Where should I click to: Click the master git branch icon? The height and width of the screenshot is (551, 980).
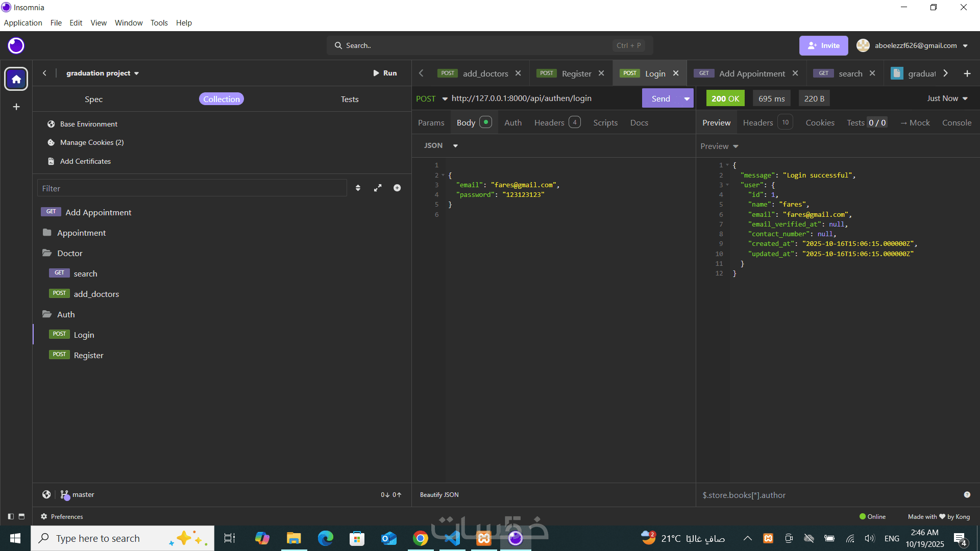coord(65,495)
